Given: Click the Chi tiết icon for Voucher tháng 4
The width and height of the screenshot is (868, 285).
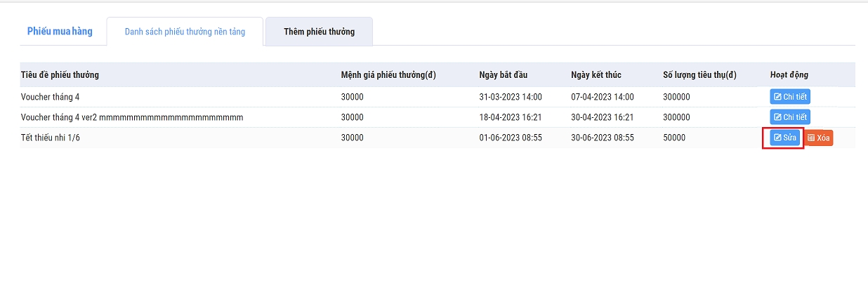Looking at the screenshot, I should [x=777, y=97].
